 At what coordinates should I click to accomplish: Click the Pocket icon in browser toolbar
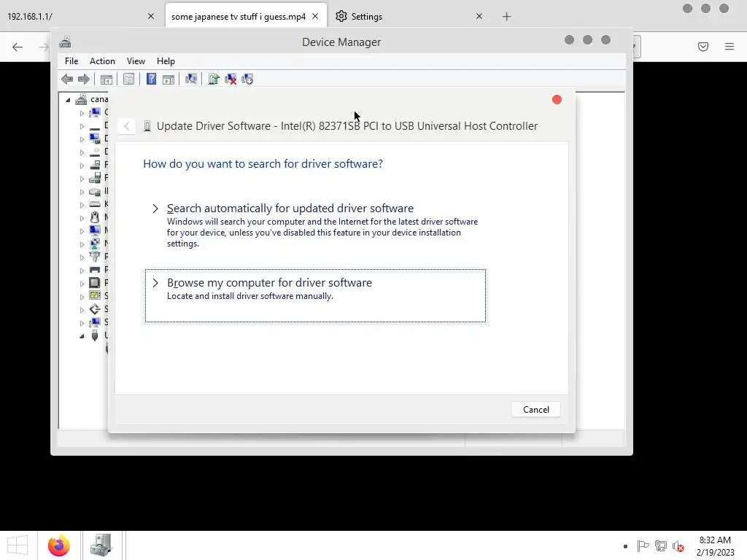[x=703, y=47]
